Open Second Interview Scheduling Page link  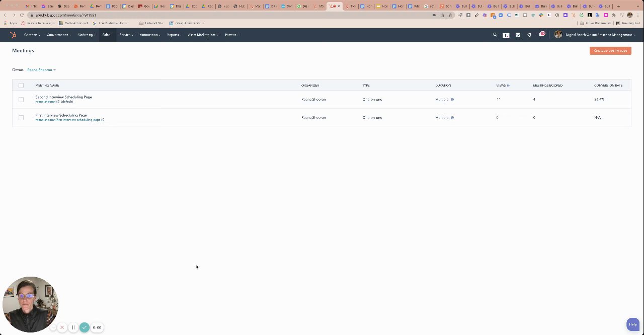[64, 97]
